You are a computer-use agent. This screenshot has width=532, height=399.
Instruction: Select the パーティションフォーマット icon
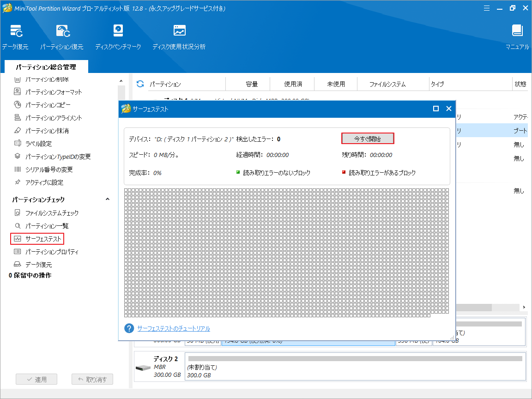coord(17,91)
